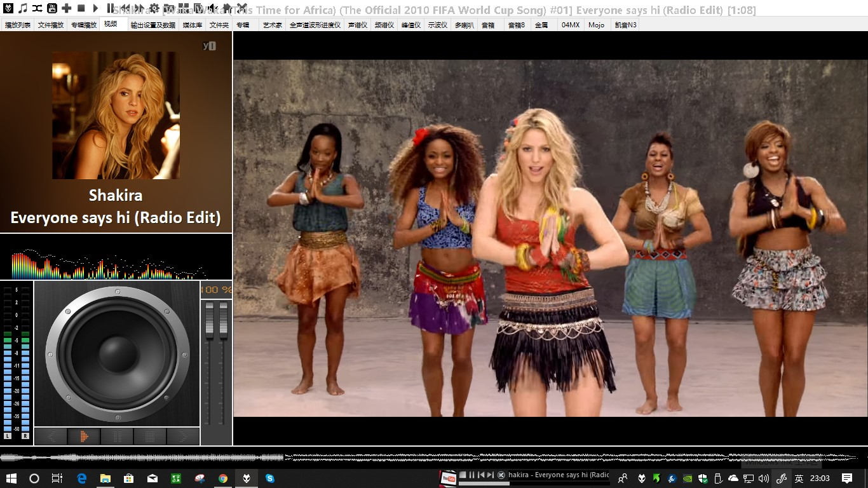Click the plus icon in top toolbar

coord(66,8)
